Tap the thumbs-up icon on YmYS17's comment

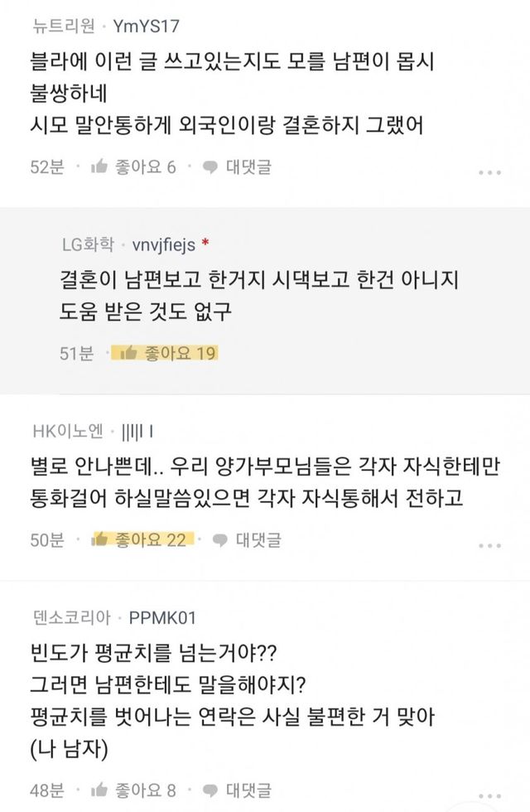click(100, 167)
